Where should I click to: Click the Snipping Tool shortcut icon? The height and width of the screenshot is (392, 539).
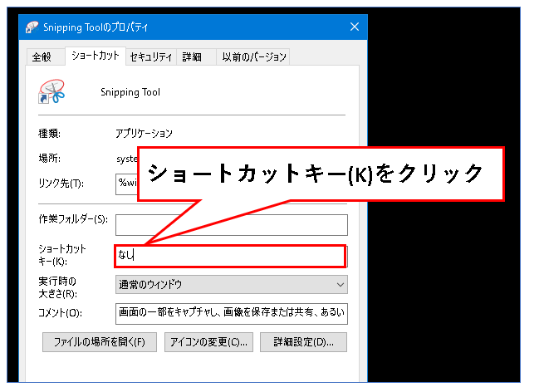[51, 91]
